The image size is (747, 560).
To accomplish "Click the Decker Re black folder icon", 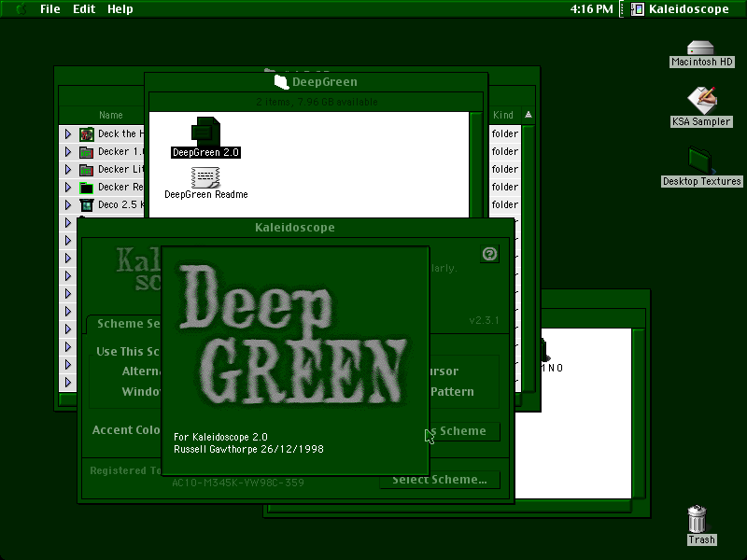I will pos(86,188).
